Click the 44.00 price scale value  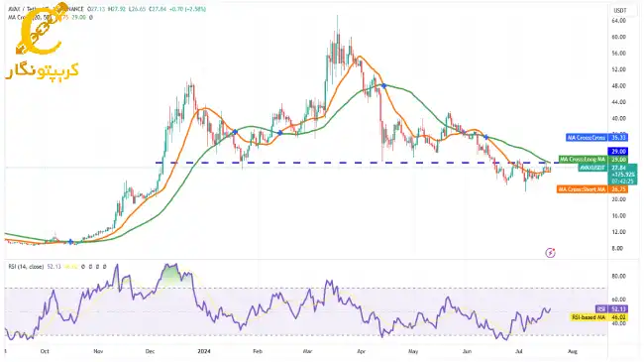(618, 102)
